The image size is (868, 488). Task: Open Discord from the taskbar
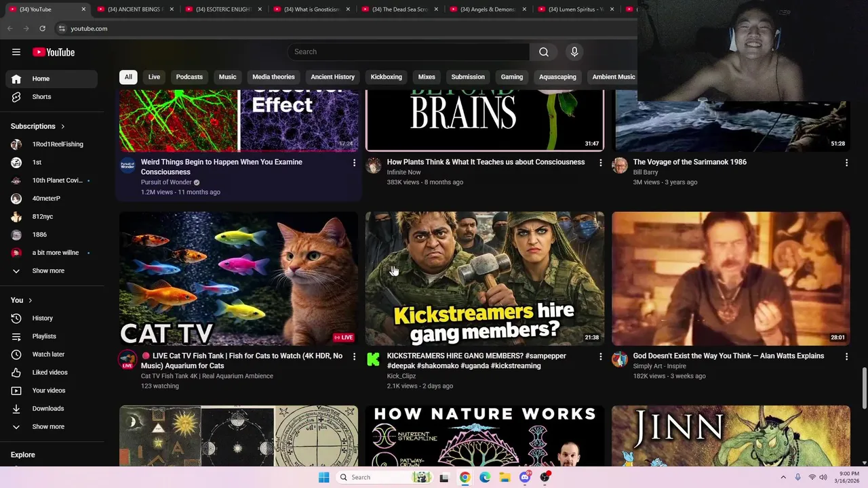[525, 477]
